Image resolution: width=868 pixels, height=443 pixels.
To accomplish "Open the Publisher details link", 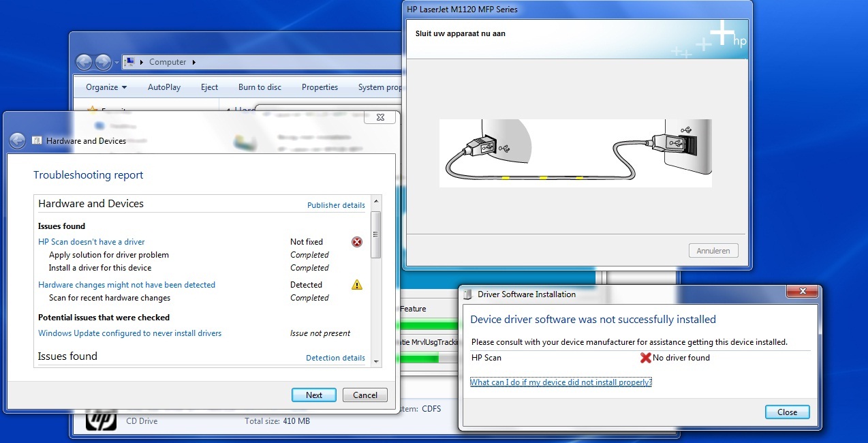I will coord(336,205).
